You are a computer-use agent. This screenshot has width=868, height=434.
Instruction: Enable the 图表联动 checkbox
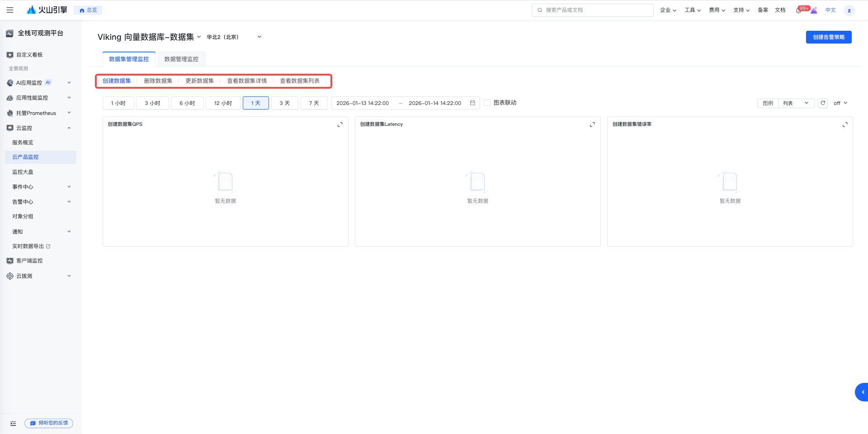487,103
